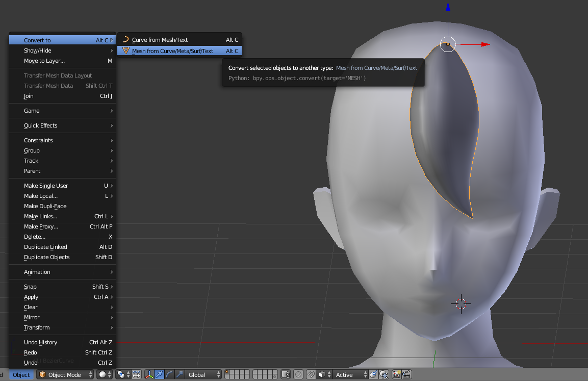The image size is (588, 381).
Task: Choose Undo in Object menu
Action: (x=62, y=363)
